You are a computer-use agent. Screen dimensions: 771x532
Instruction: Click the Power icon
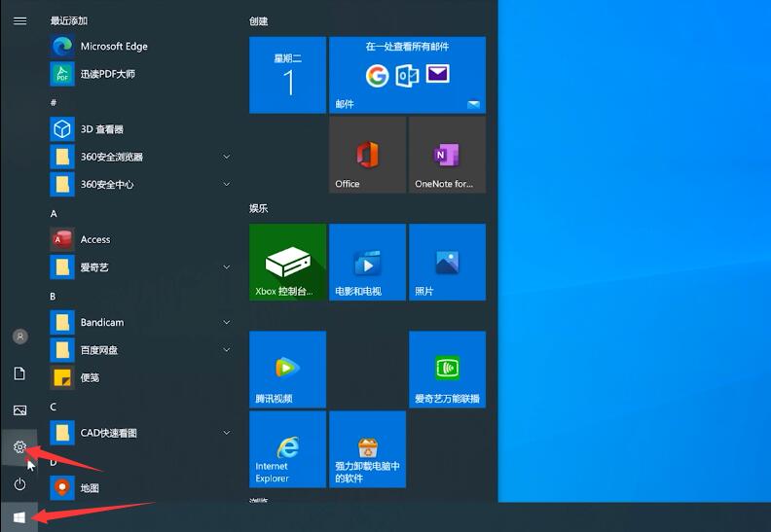coord(19,484)
